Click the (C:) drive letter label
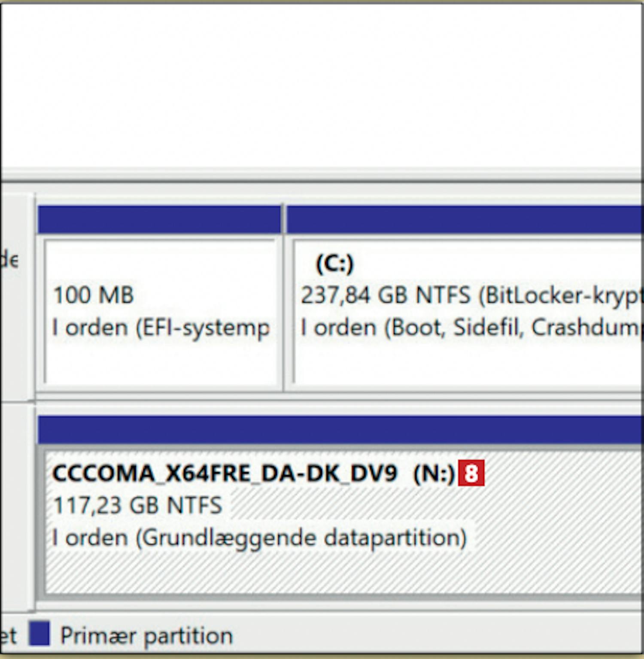The image size is (644, 659). coord(334,263)
